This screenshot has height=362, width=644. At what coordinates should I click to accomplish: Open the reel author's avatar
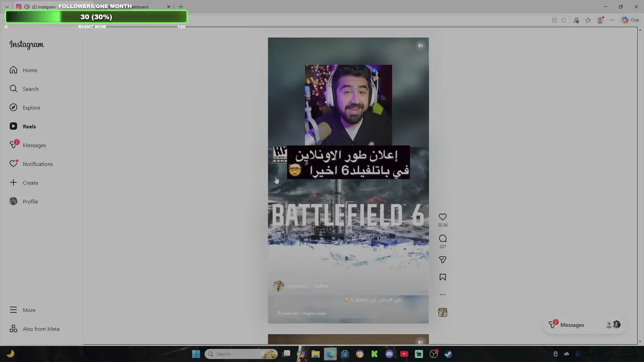coord(278,286)
